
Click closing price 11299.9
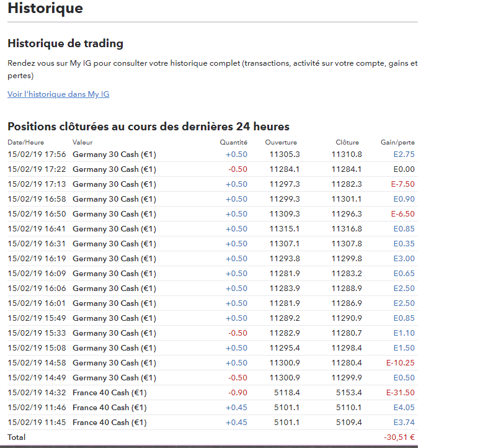[347, 377]
